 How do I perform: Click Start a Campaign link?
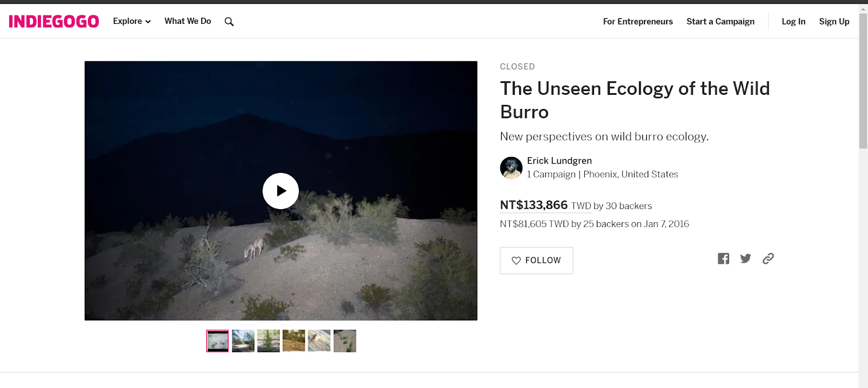coord(720,22)
